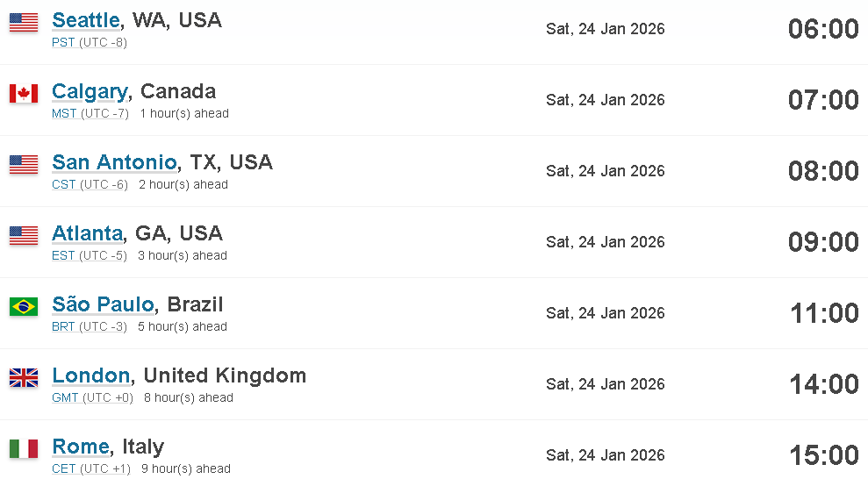Click the CST (UTC -6) time zone link
The width and height of the screenshot is (868, 486).
pos(90,184)
